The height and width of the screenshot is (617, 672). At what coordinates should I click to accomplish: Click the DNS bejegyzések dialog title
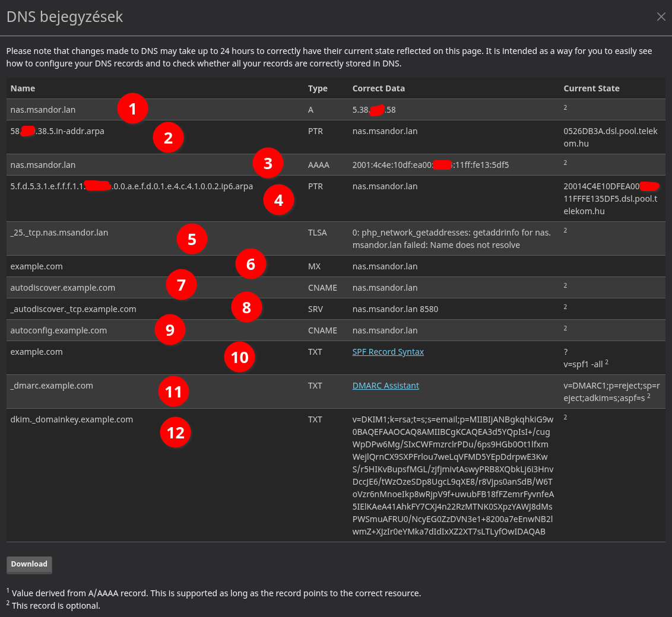pos(65,17)
